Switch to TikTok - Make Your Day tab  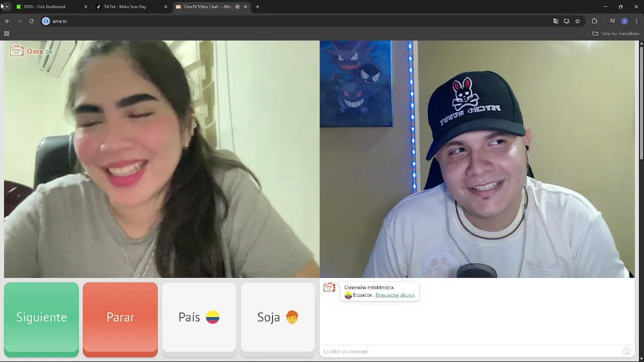click(131, 7)
